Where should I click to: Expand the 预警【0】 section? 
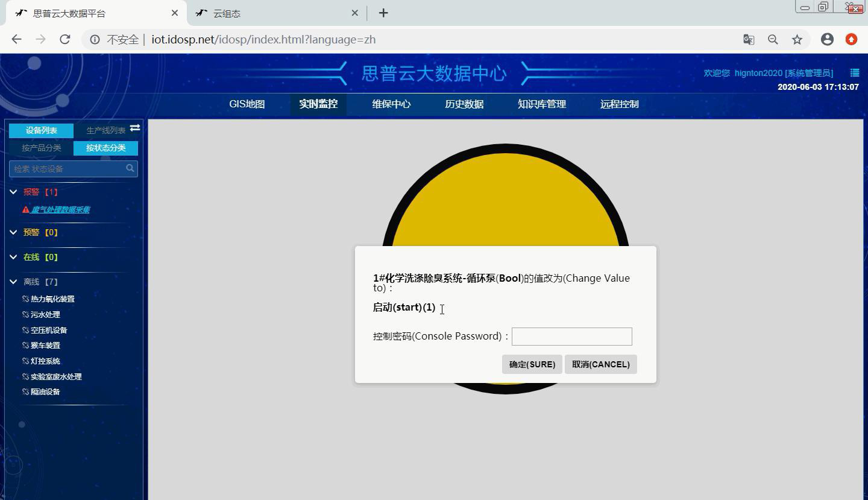point(13,232)
